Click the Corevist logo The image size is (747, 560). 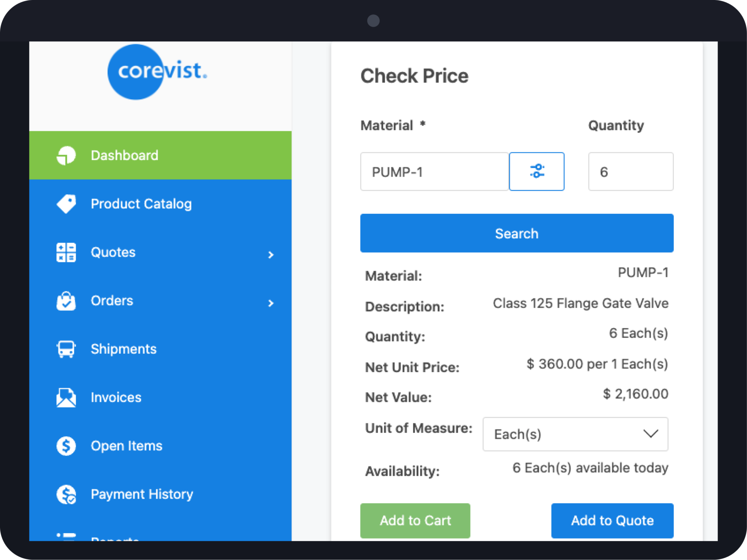click(x=157, y=72)
